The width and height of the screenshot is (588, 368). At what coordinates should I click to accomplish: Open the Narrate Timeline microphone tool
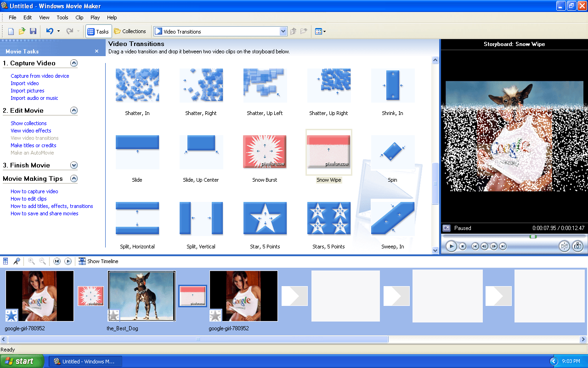tap(17, 261)
